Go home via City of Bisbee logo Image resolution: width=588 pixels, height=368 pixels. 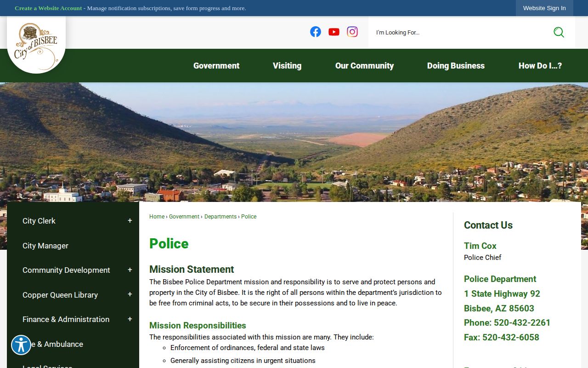coord(36,46)
